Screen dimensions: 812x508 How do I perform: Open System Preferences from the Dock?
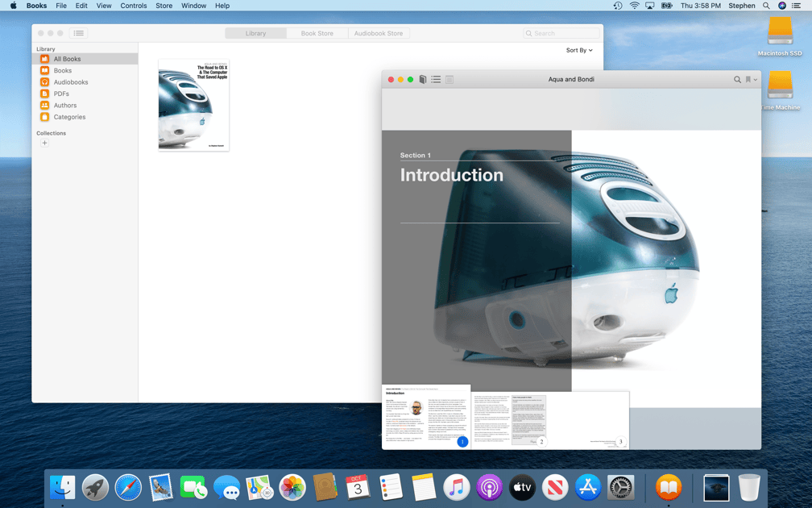620,488
